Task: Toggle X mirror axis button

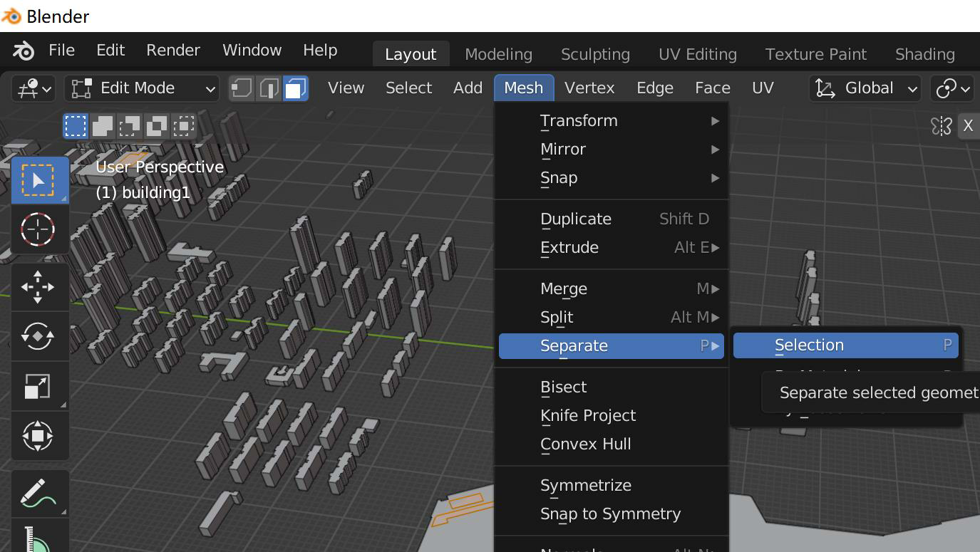Action: pos(968,126)
